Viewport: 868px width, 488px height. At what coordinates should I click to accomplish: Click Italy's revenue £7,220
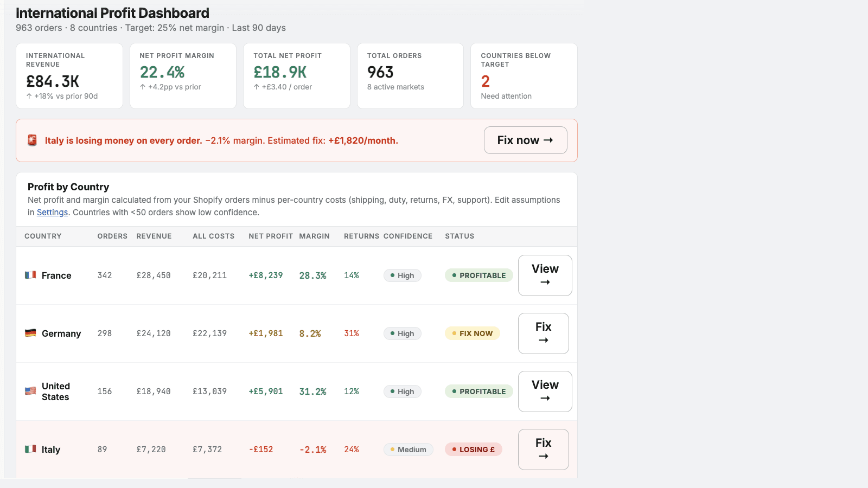click(x=151, y=450)
